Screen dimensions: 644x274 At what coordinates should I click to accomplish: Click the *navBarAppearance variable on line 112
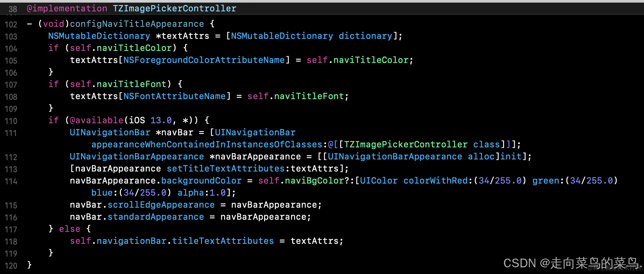coord(255,156)
